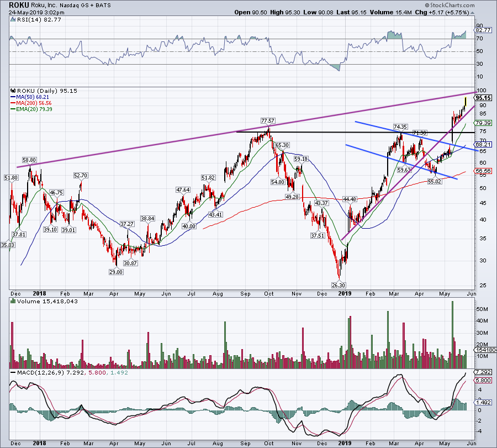Click the 35.03 price label
This screenshot has height=448, width=497.
coord(8,245)
